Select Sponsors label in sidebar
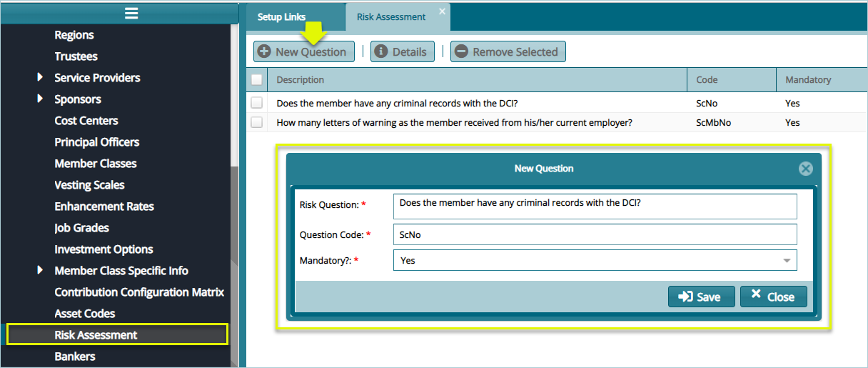Screen dimensions: 868x368 tap(78, 99)
